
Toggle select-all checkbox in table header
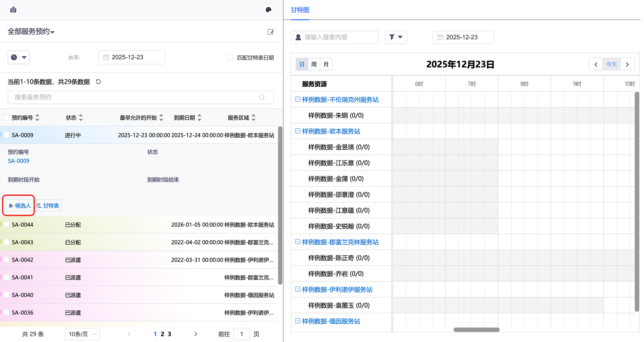[x=7, y=118]
